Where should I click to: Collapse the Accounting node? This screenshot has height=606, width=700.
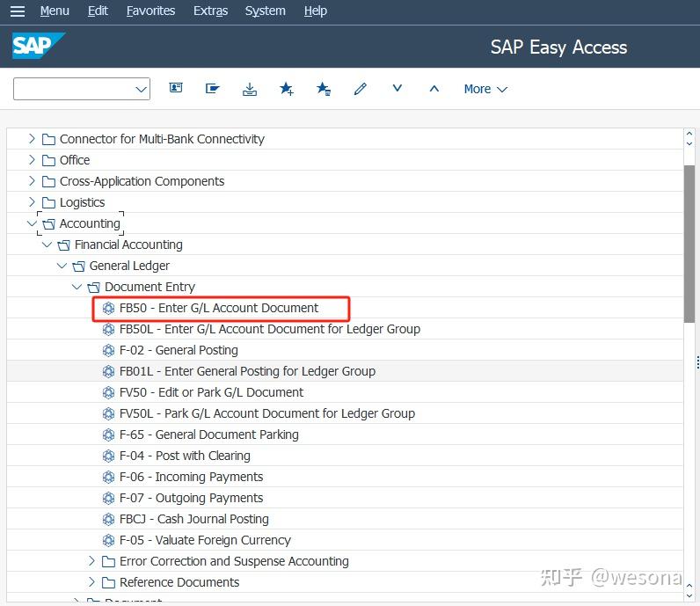[x=32, y=223]
